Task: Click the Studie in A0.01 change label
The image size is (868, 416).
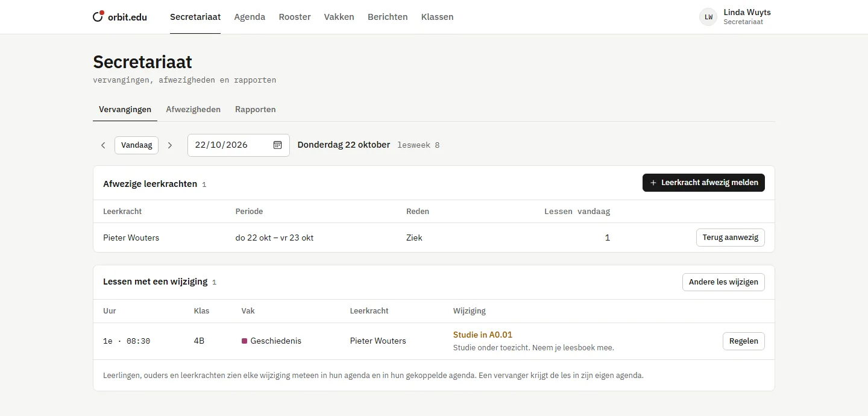Action: pyautogui.click(x=483, y=335)
